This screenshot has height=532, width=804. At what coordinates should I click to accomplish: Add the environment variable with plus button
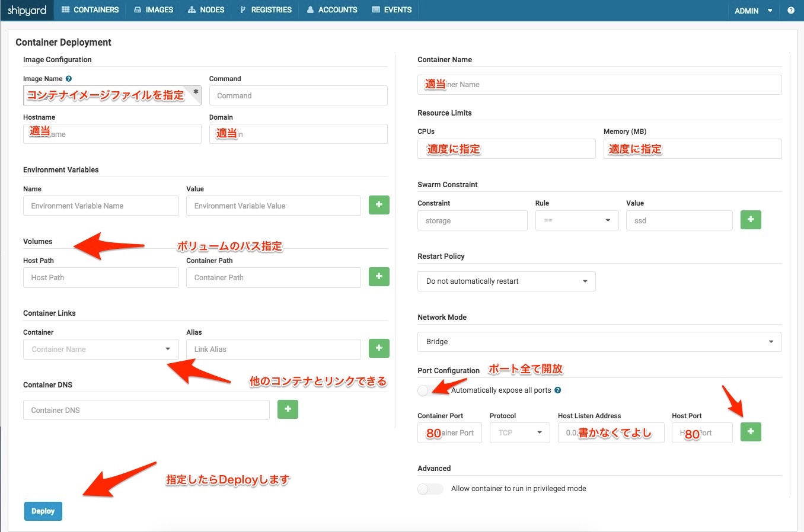click(379, 205)
